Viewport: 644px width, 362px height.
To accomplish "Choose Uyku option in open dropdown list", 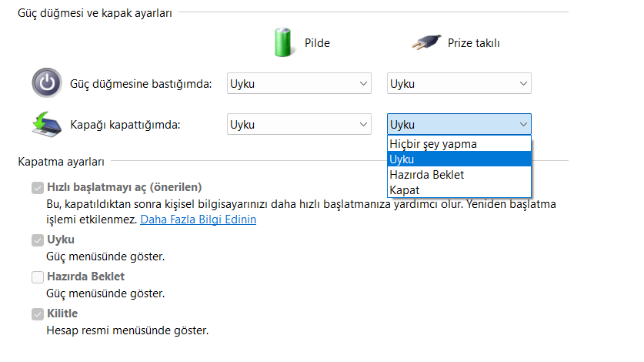I will [459, 159].
